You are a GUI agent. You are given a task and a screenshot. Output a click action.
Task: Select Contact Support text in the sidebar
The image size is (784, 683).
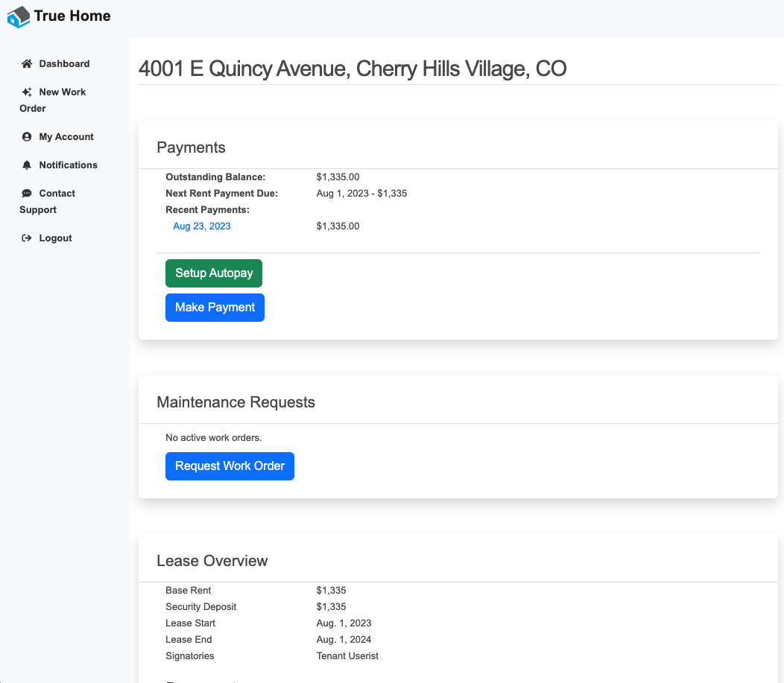[x=57, y=194]
